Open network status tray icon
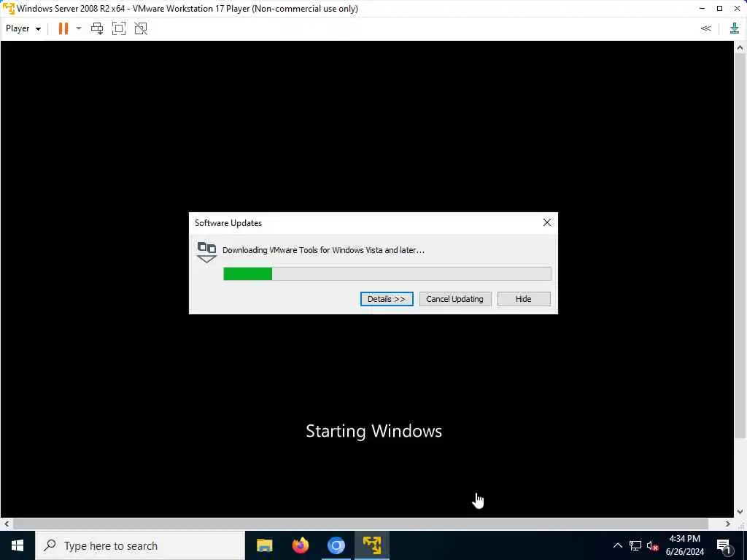The width and height of the screenshot is (747, 560). [x=635, y=545]
